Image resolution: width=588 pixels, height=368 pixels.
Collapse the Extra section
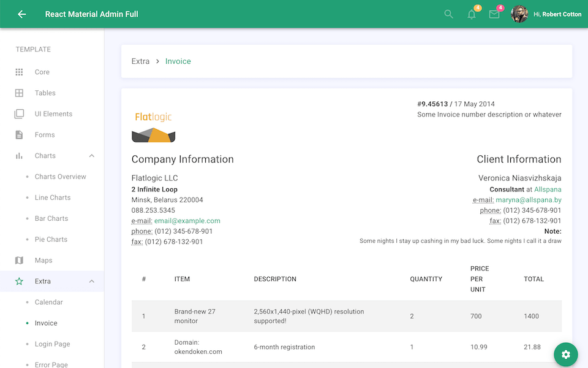click(91, 281)
